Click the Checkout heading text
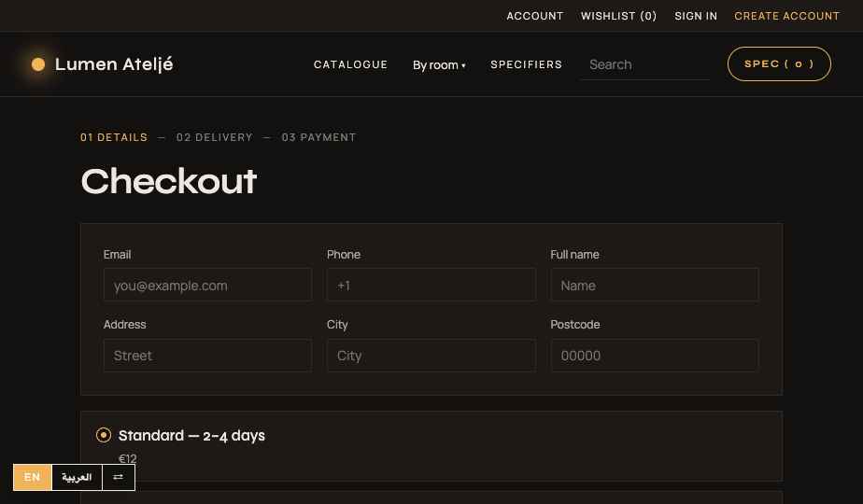Screen dimensions: 863x504 click(169, 181)
